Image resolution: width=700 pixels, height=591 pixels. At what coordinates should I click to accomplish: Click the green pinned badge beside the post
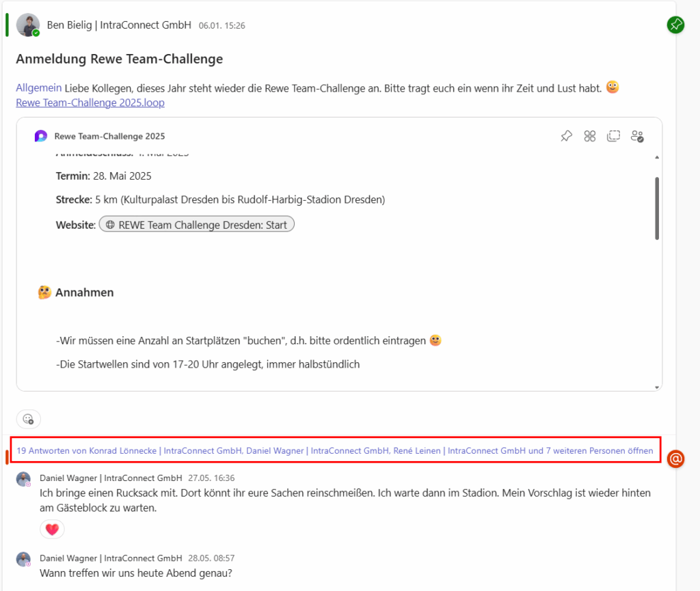[x=675, y=25]
